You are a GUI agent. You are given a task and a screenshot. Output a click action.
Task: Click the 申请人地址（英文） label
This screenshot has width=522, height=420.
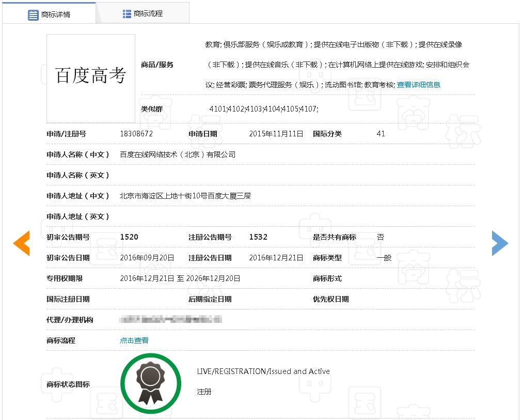[x=78, y=216]
